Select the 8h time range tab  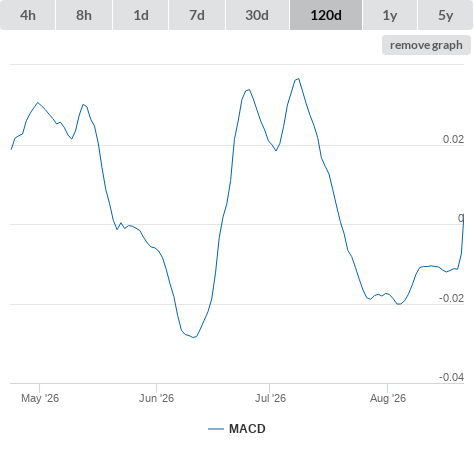click(x=84, y=15)
